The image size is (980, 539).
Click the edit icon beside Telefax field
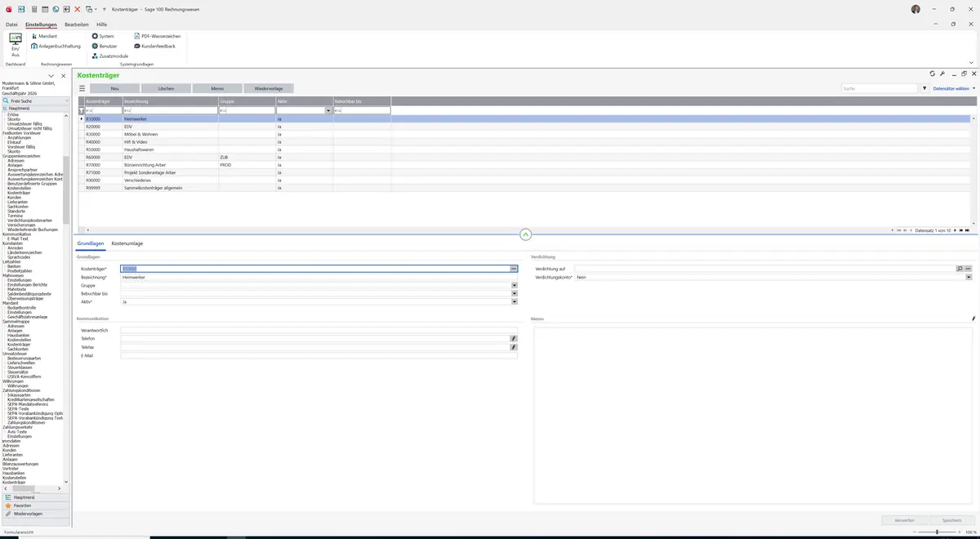(514, 347)
